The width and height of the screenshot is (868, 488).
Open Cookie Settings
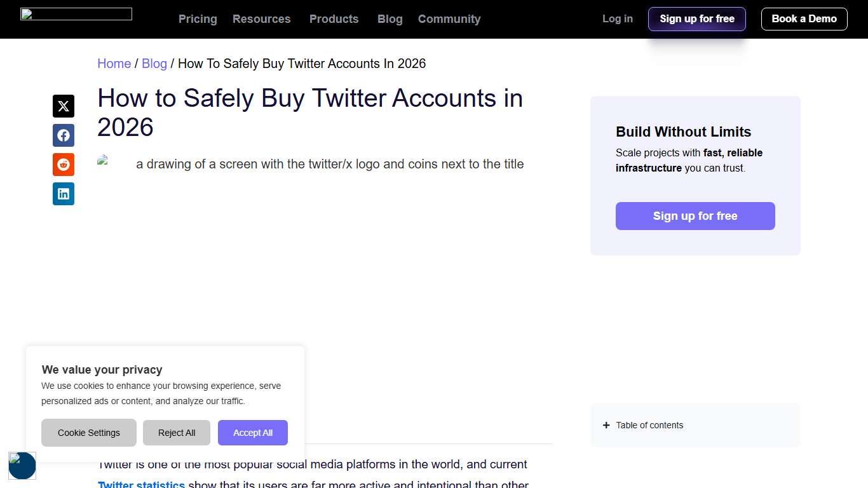[x=88, y=433]
